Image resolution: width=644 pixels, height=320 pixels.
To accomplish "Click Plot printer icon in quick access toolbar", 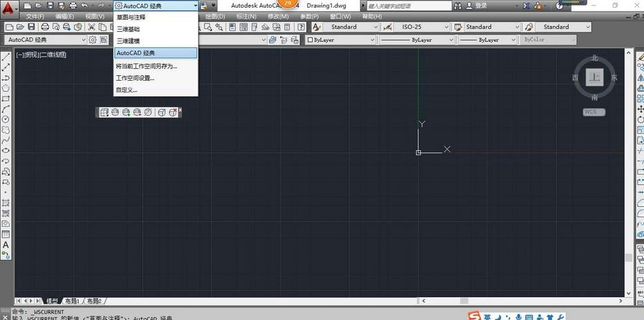I will point(73,6).
